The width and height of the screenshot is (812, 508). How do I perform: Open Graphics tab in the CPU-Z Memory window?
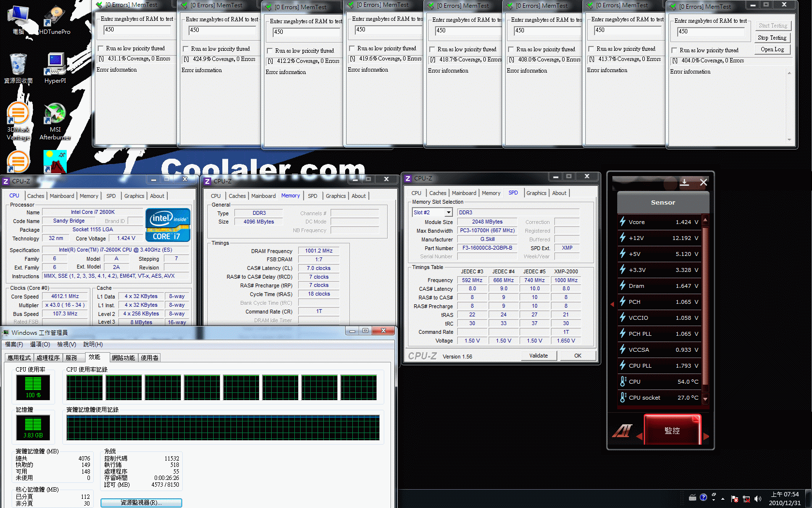[336, 196]
